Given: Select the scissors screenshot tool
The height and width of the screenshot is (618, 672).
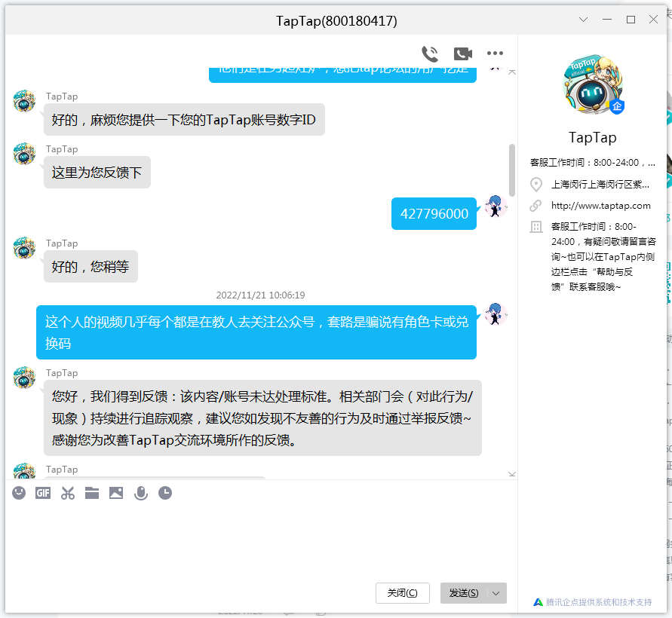Looking at the screenshot, I should (68, 493).
